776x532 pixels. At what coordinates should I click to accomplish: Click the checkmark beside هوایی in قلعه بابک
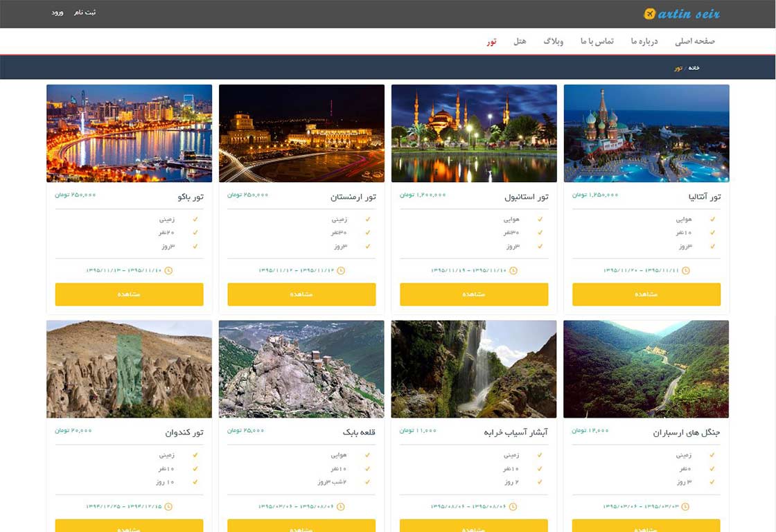(x=368, y=455)
